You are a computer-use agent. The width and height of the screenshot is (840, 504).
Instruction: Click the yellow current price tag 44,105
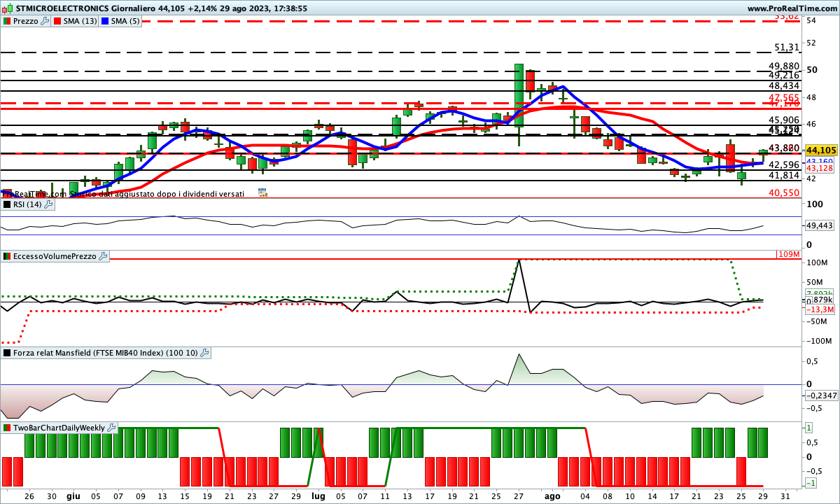[x=821, y=150]
